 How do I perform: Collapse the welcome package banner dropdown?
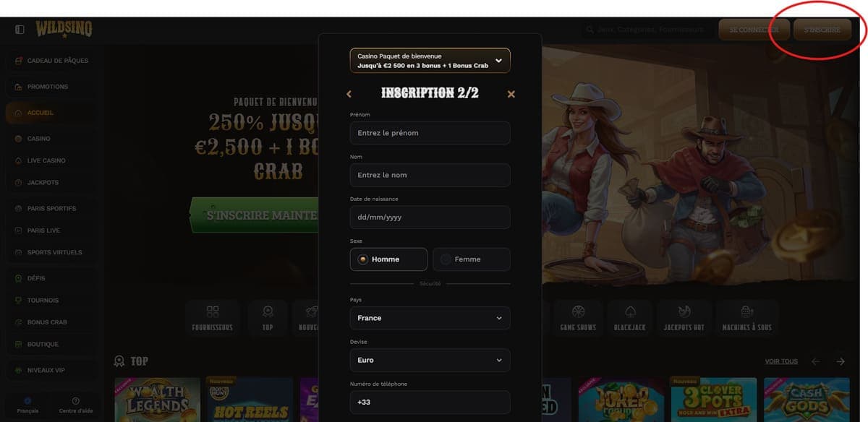point(498,60)
